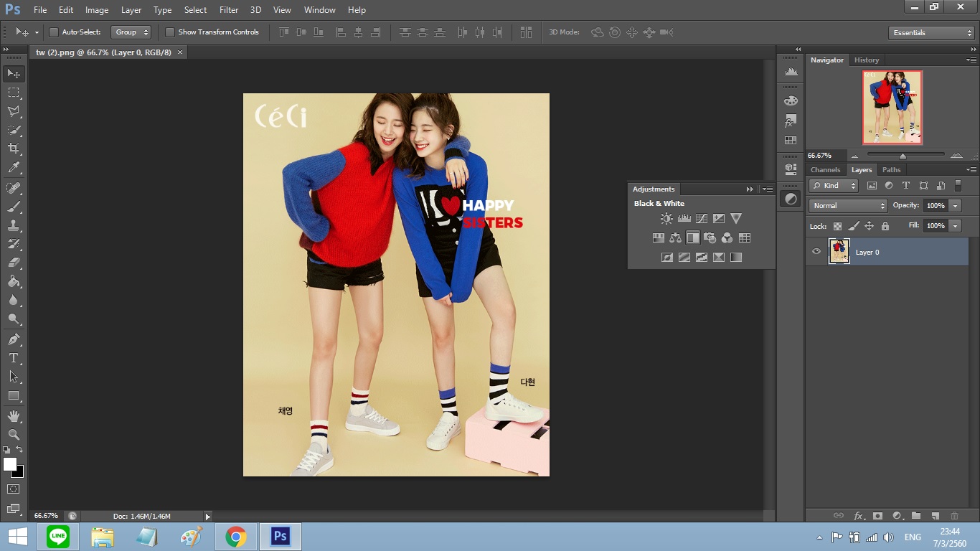
Task: Open the Filter menu
Action: click(x=229, y=10)
